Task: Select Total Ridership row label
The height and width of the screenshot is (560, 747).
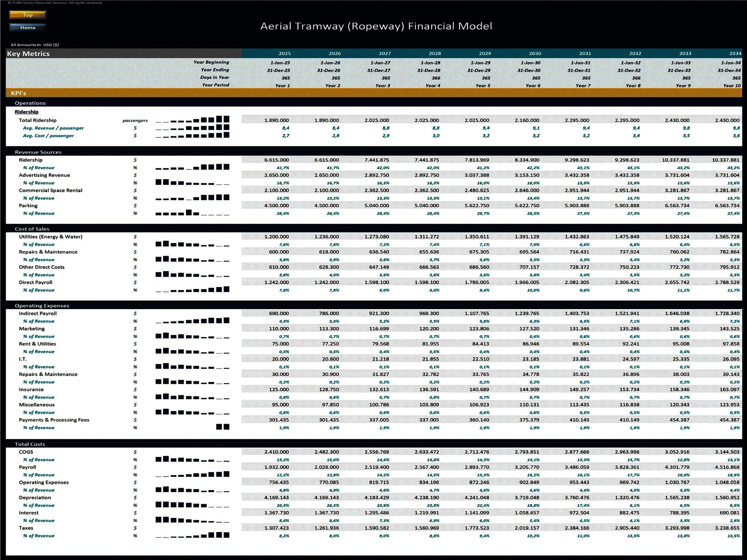Action: 38,120
